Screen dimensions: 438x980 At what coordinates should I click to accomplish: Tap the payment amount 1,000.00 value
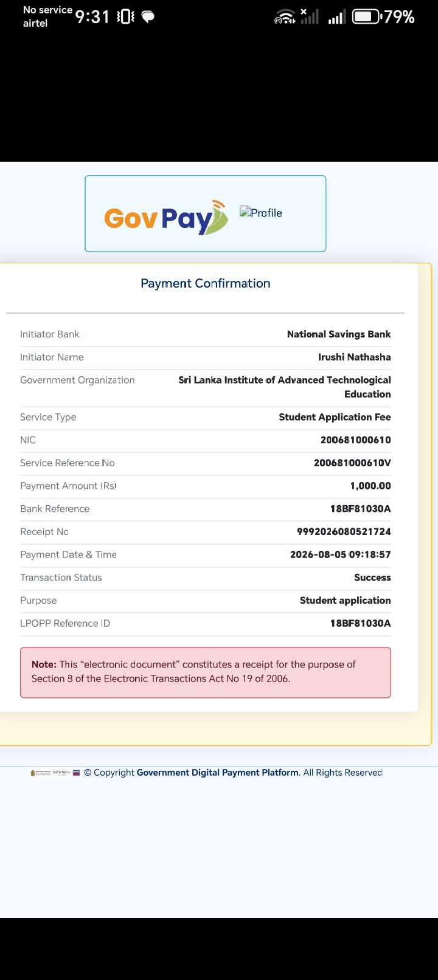370,486
